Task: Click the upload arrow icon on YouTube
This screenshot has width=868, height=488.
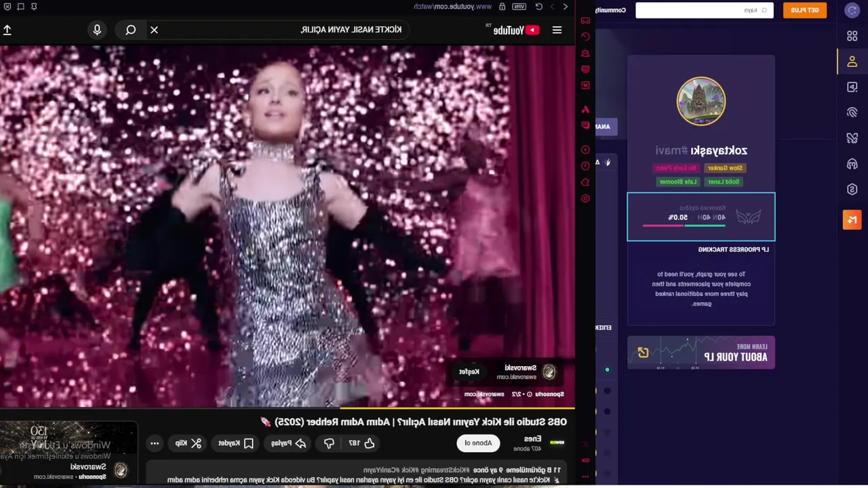Action: pyautogui.click(x=7, y=30)
